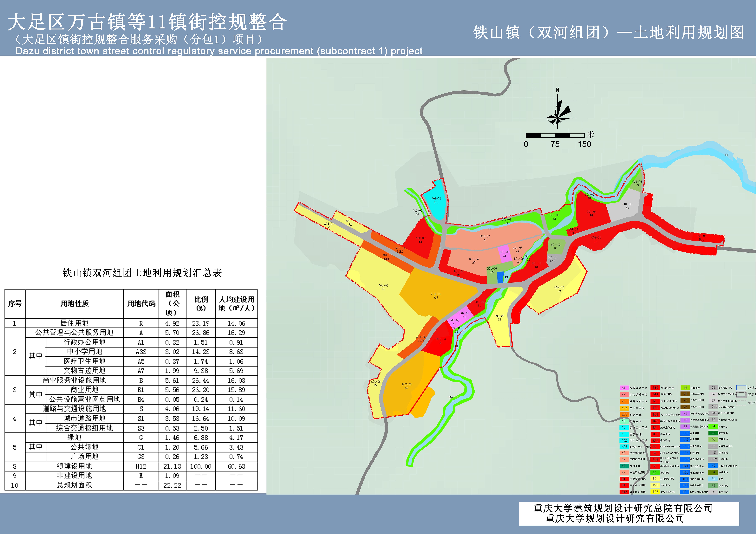Select the A33 orange-yellow legend swatch
Viewport: 756px width, 534px height.
624,408
